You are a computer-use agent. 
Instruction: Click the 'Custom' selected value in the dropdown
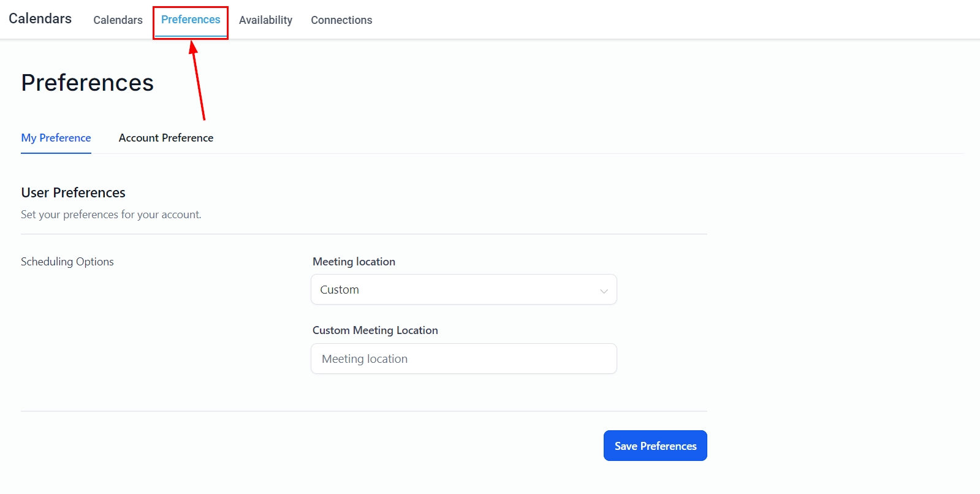[340, 289]
